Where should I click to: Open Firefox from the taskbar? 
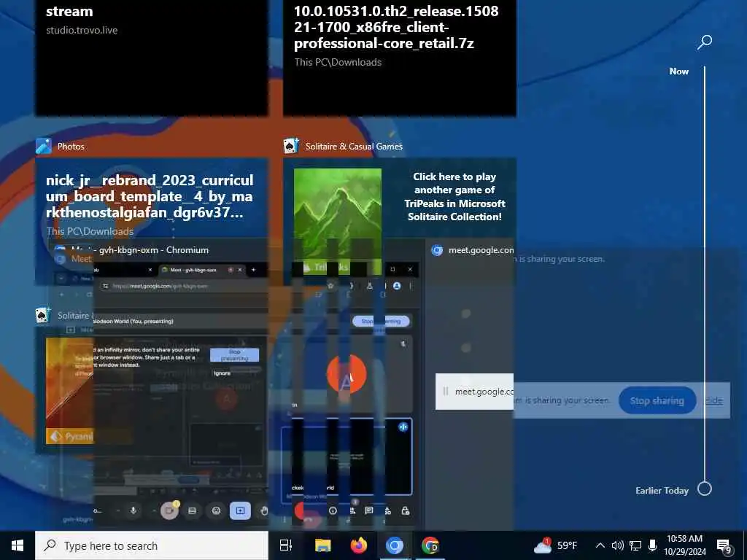(x=358, y=545)
